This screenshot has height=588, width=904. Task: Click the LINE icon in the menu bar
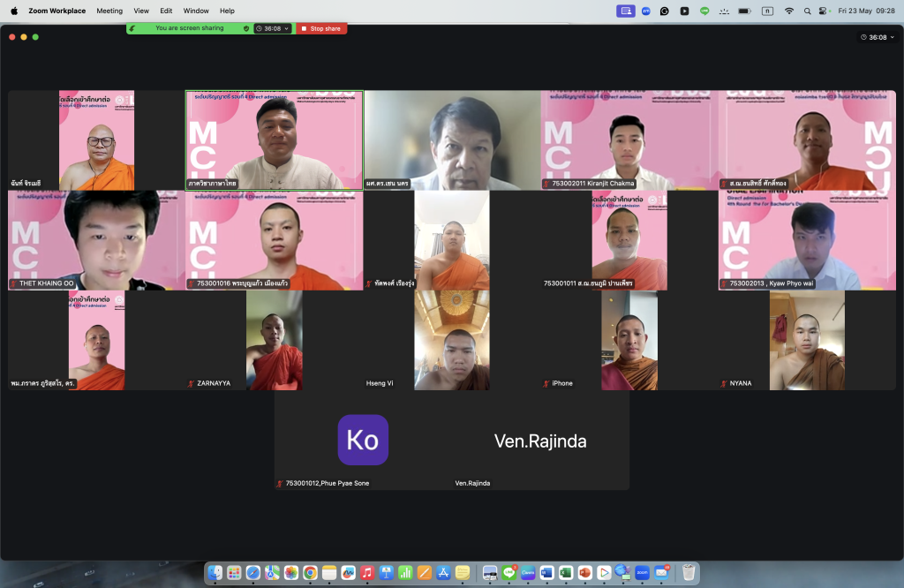click(704, 11)
